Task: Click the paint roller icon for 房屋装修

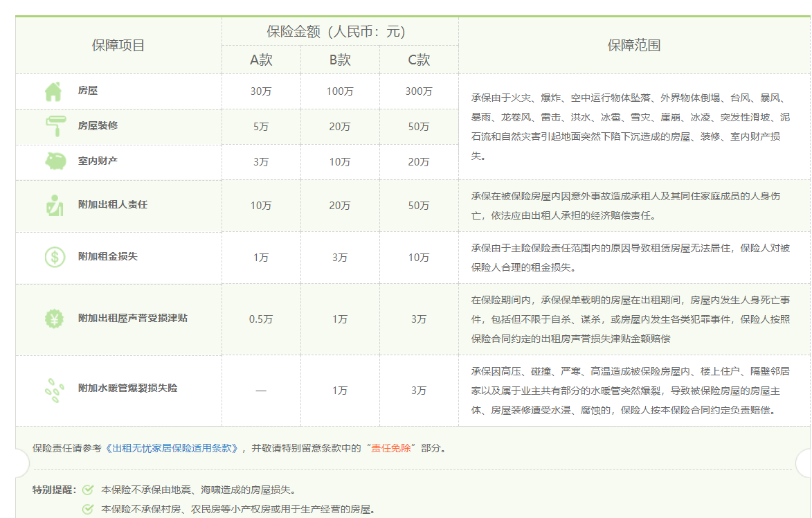Action: coord(53,127)
